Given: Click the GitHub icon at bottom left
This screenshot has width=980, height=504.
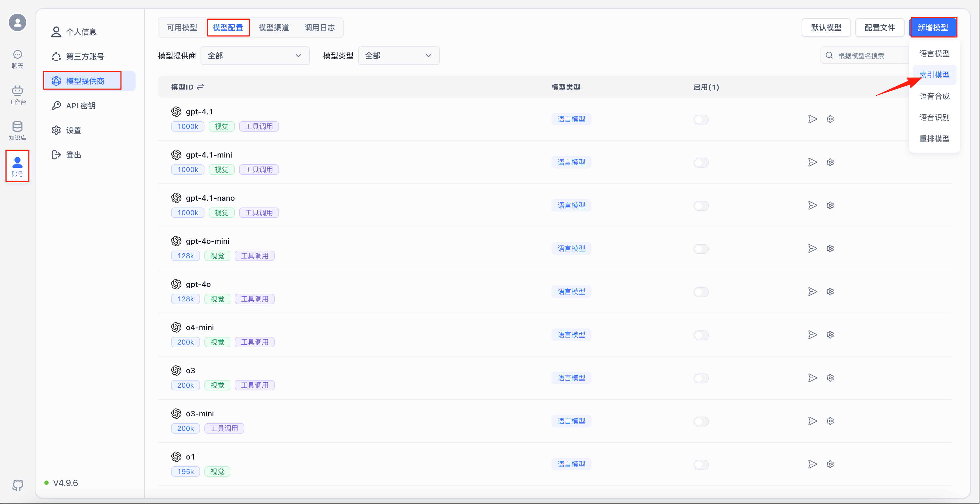Looking at the screenshot, I should pos(17,485).
